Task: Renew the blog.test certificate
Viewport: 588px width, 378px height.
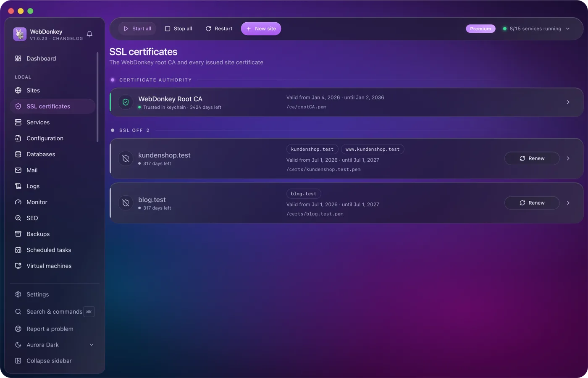Action: click(532, 203)
